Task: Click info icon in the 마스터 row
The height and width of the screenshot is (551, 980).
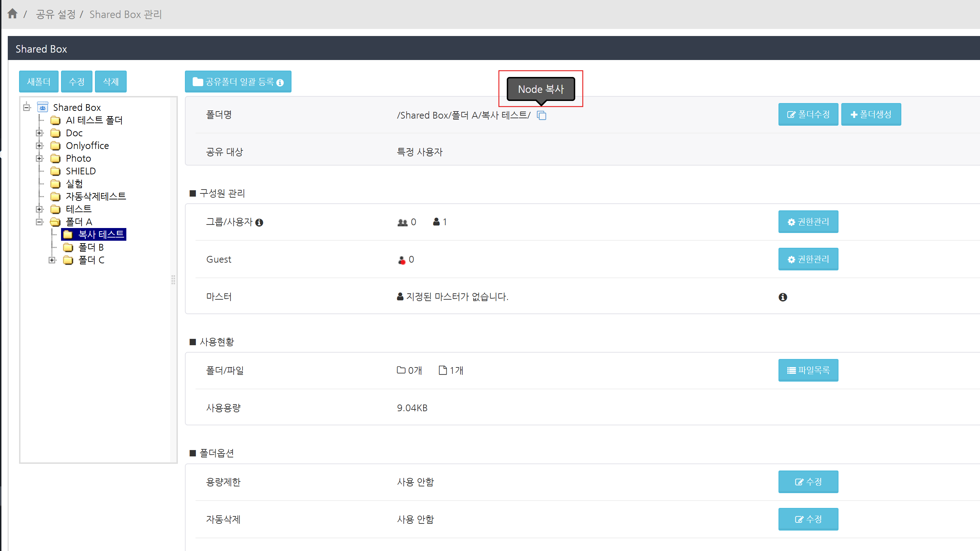Action: tap(783, 297)
